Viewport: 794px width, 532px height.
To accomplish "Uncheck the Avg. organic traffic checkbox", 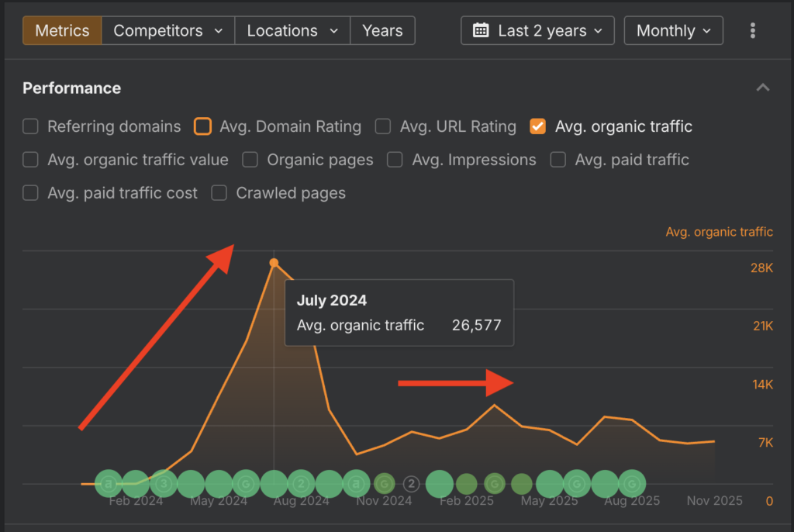I will tap(537, 126).
